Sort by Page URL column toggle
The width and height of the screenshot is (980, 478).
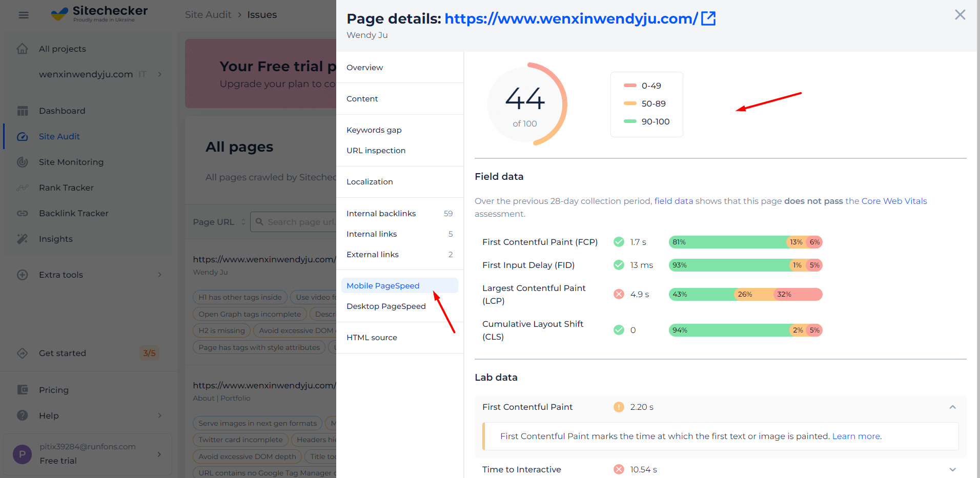(243, 222)
